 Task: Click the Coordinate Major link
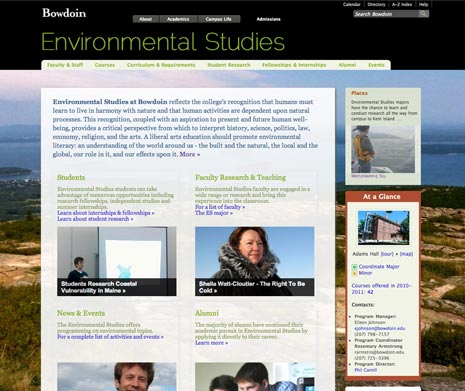coord(379,267)
